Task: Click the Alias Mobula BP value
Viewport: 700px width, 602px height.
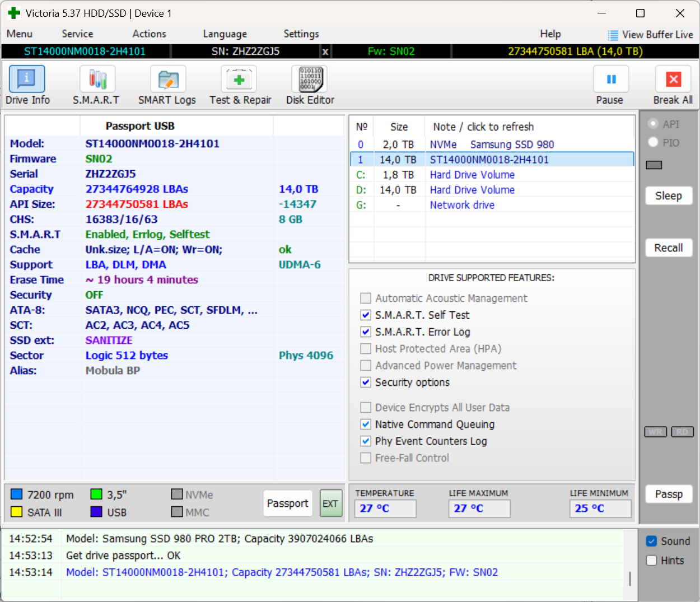Action: 113,370
